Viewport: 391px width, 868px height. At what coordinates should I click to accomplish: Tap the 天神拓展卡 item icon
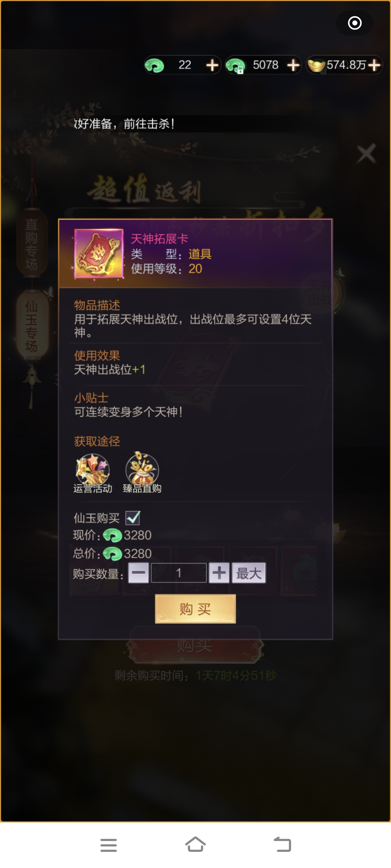[98, 253]
